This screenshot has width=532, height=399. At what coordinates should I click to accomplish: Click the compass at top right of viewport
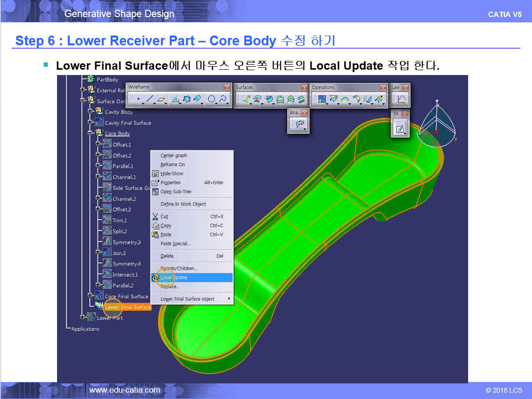pos(437,125)
